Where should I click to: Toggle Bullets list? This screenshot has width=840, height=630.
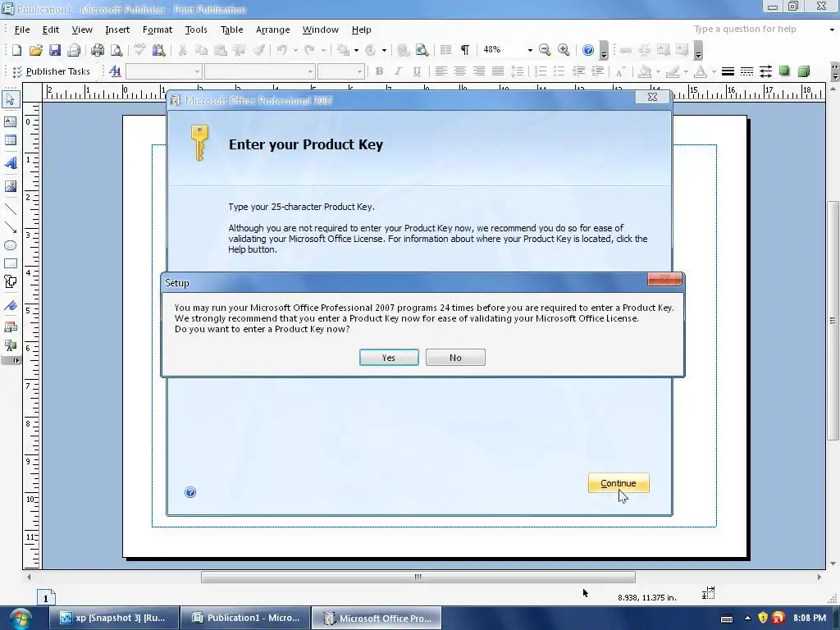[x=559, y=71]
